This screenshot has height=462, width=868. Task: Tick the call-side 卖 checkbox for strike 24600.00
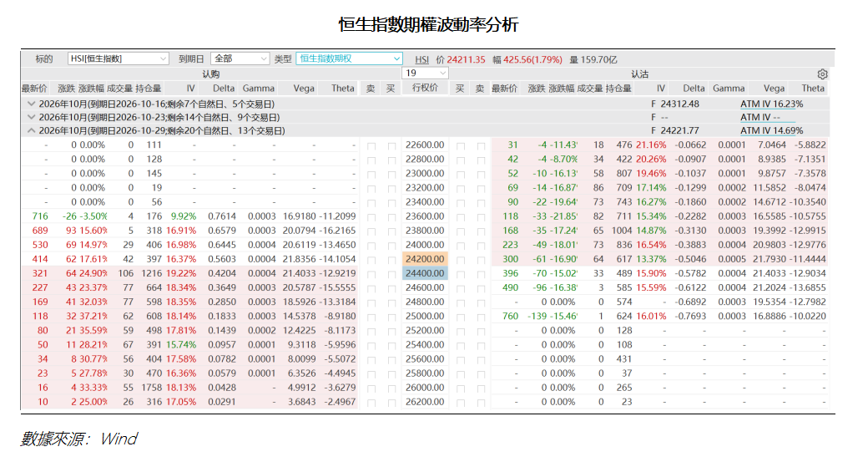pyautogui.click(x=371, y=288)
